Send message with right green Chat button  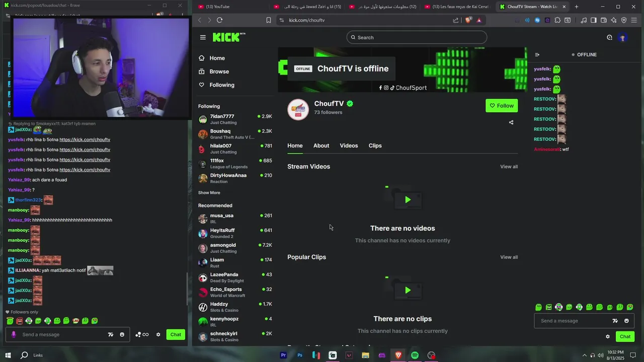coord(625,337)
